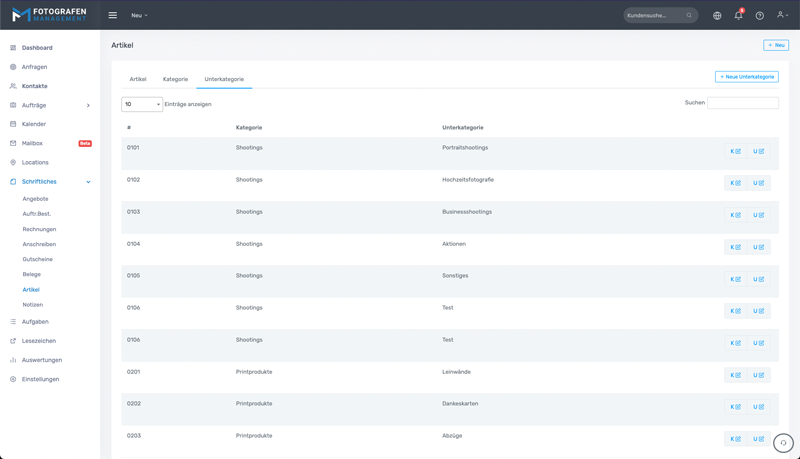Click the help question mark icon
Image resolution: width=800 pixels, height=459 pixels.
coord(759,16)
